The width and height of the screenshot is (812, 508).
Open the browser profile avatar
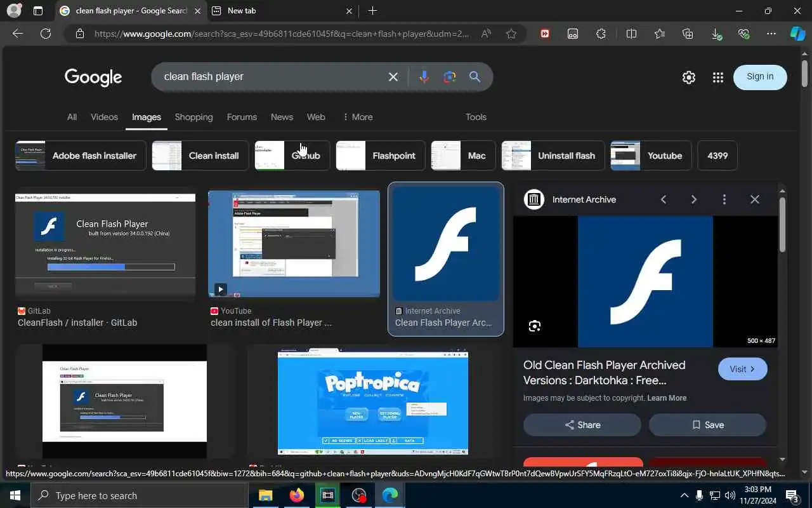(13, 11)
